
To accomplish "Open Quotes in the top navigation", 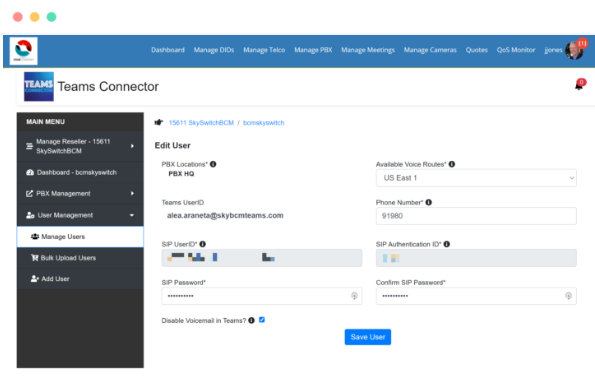I will pyautogui.click(x=477, y=50).
